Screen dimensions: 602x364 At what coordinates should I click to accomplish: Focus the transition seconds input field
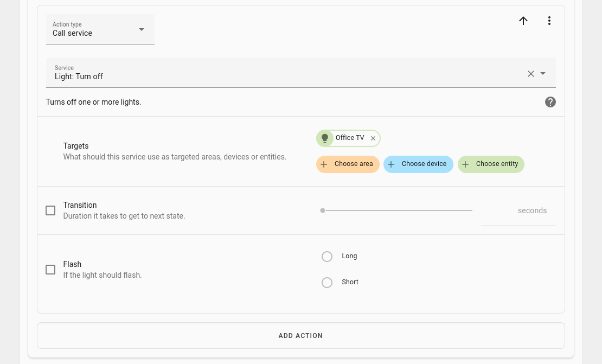click(518, 211)
